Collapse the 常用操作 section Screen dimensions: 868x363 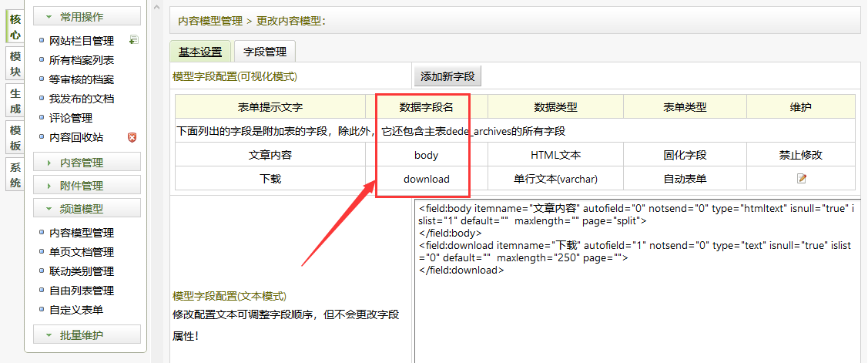pyautogui.click(x=86, y=16)
